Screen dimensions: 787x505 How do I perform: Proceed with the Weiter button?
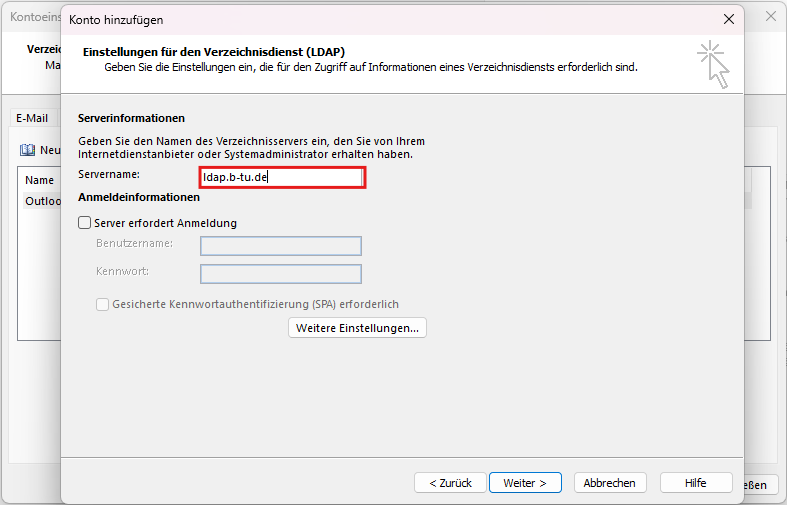(525, 483)
